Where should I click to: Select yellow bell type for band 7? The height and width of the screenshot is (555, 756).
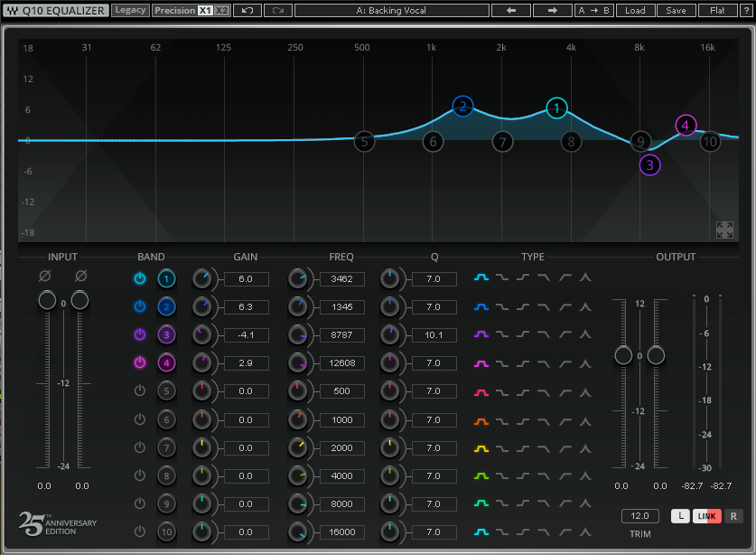[481, 449]
